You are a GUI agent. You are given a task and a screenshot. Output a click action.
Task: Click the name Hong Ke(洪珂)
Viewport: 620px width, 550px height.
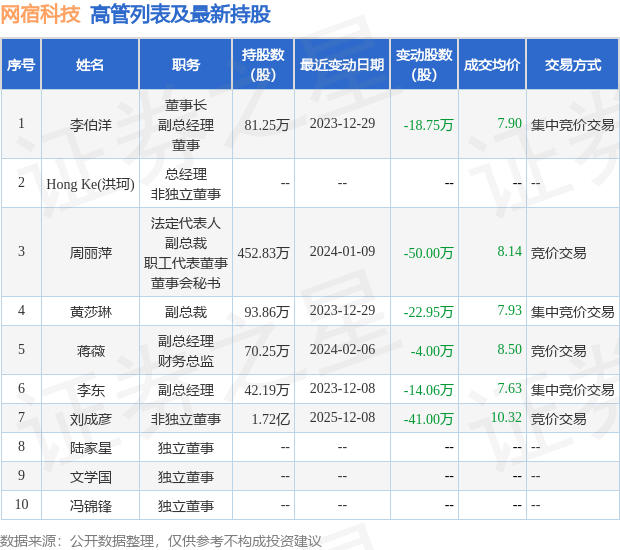[91, 184]
